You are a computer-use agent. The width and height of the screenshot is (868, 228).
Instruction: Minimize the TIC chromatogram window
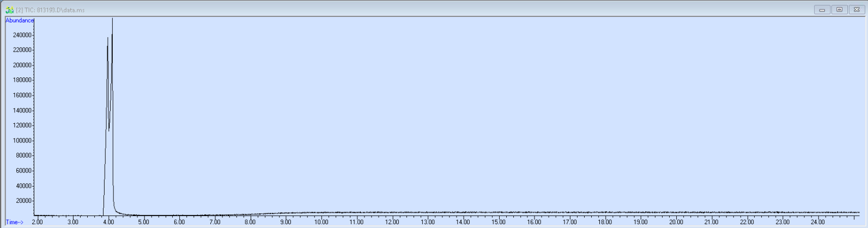[x=822, y=10]
